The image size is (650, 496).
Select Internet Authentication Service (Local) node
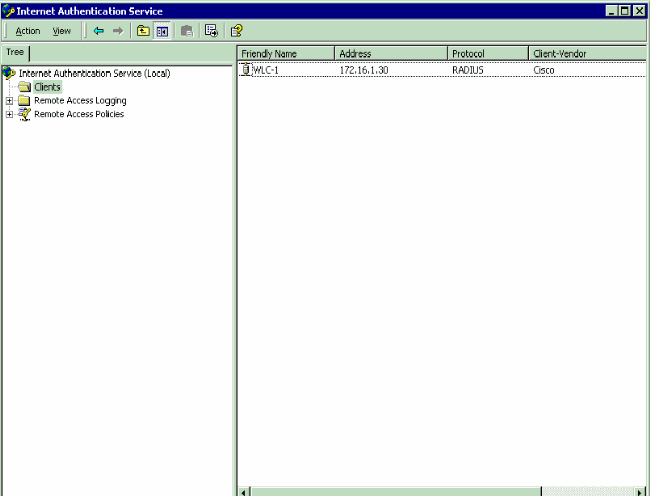click(95, 73)
